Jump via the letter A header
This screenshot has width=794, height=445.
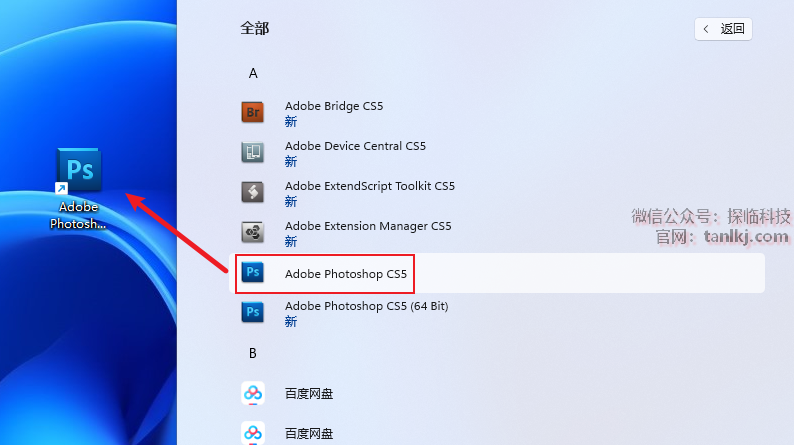coord(253,73)
